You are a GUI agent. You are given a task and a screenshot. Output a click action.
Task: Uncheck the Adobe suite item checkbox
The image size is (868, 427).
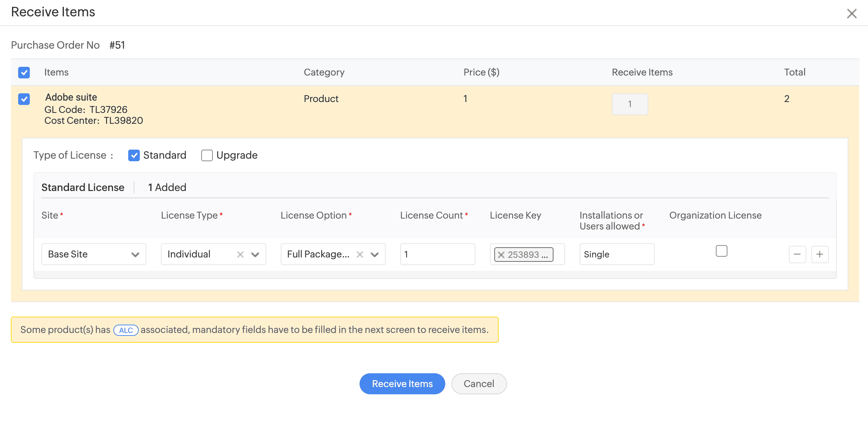[24, 99]
